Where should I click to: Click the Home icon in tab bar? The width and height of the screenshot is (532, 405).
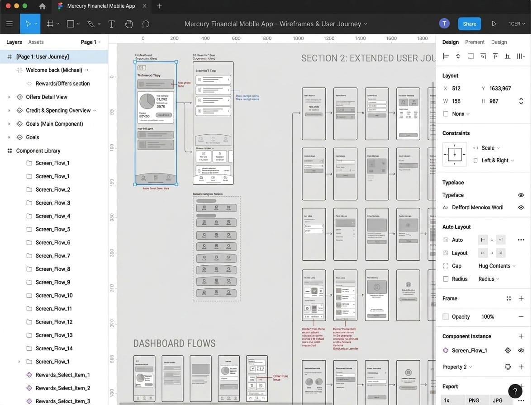point(42,6)
